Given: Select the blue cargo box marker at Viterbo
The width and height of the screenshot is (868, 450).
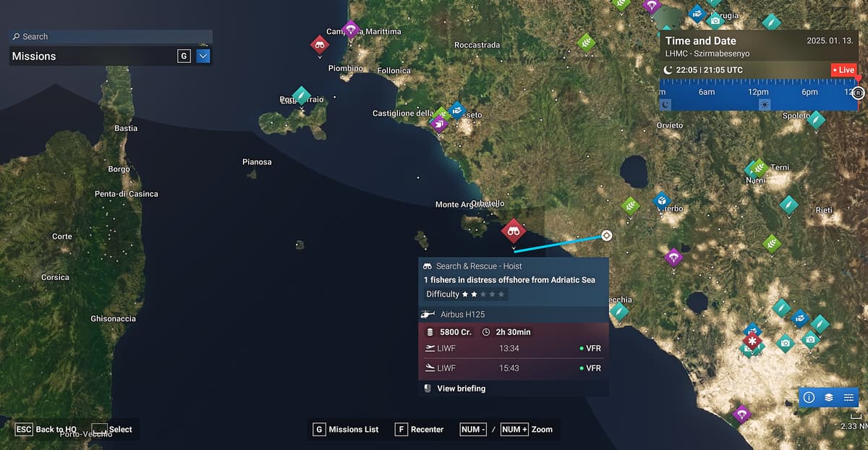Looking at the screenshot, I should pyautogui.click(x=661, y=200).
